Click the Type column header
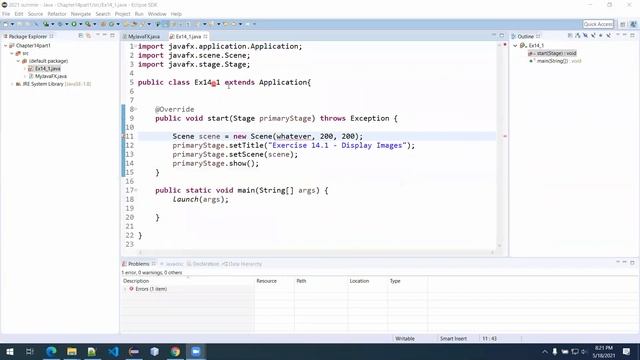This screenshot has width=640, height=360. (x=407, y=281)
